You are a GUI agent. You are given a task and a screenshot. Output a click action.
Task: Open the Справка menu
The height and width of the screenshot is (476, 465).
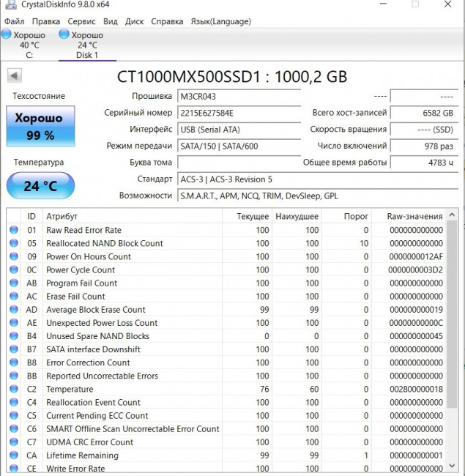[x=167, y=21]
